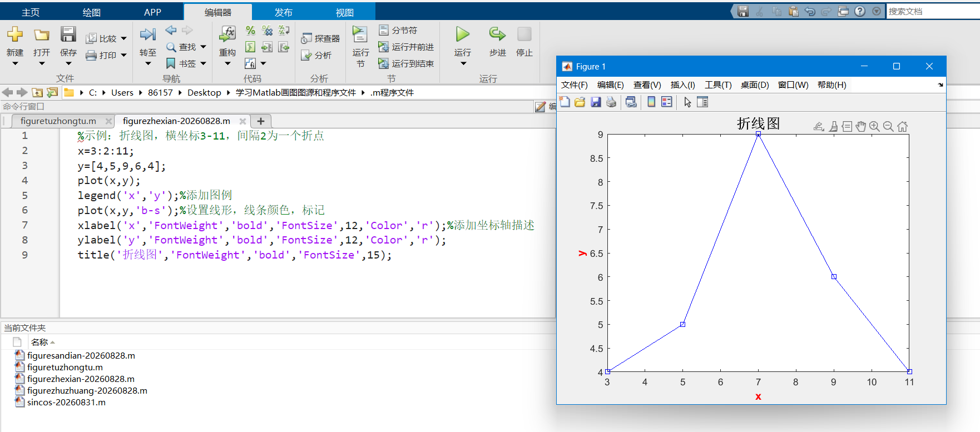Image resolution: width=980 pixels, height=432 pixels.
Task: Open 工具(T) menu in Figure 1
Action: 718,85
